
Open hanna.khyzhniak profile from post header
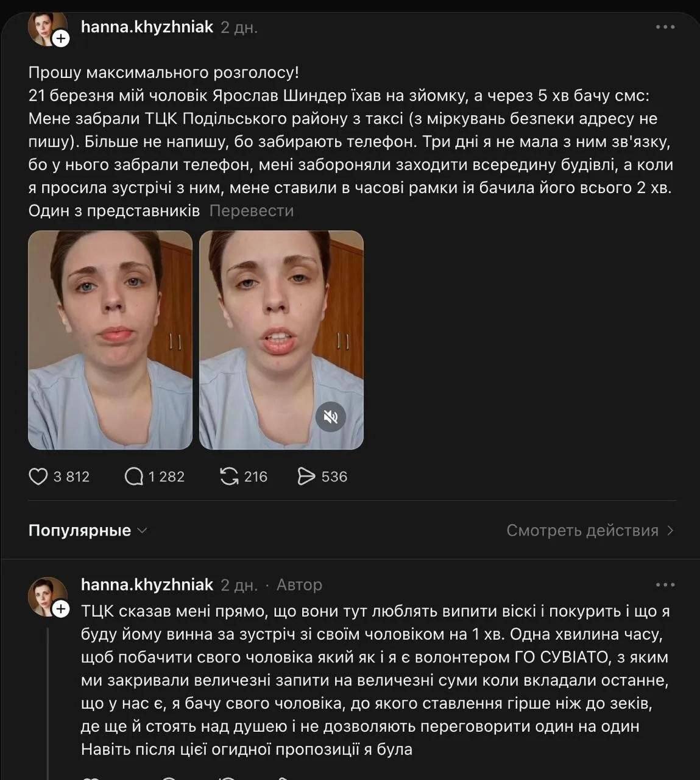[147, 27]
